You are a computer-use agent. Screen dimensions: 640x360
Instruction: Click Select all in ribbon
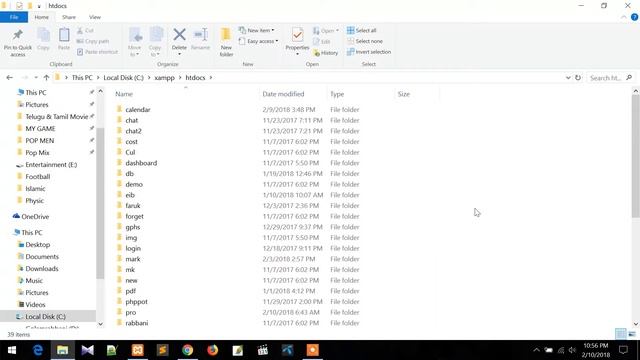tap(362, 31)
